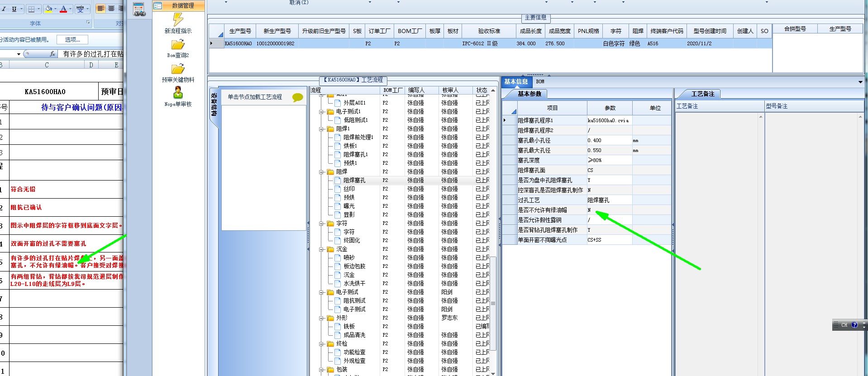
Task: Click the 塞孔最小孔径 value 0.400
Action: pos(609,140)
